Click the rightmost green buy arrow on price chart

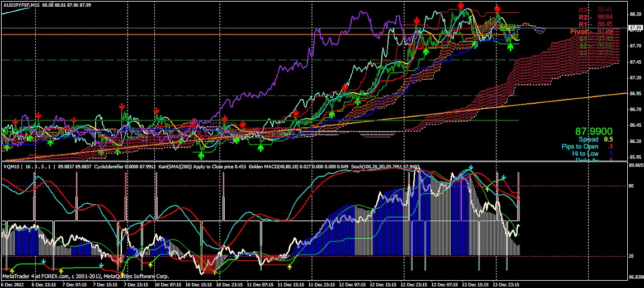510,47
